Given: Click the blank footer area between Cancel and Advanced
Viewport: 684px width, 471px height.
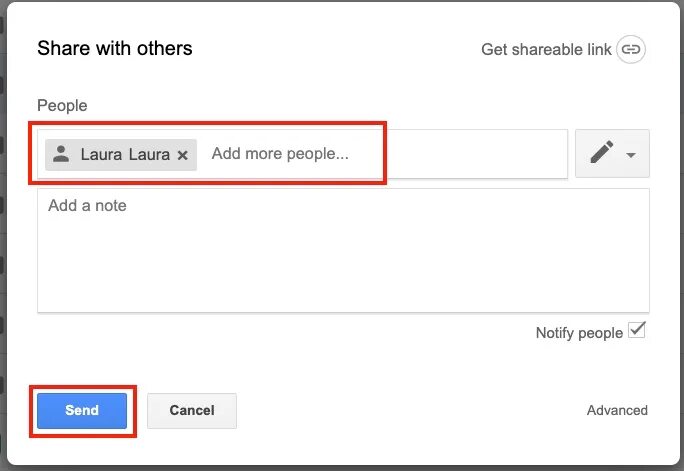Looking at the screenshot, I should (410, 410).
